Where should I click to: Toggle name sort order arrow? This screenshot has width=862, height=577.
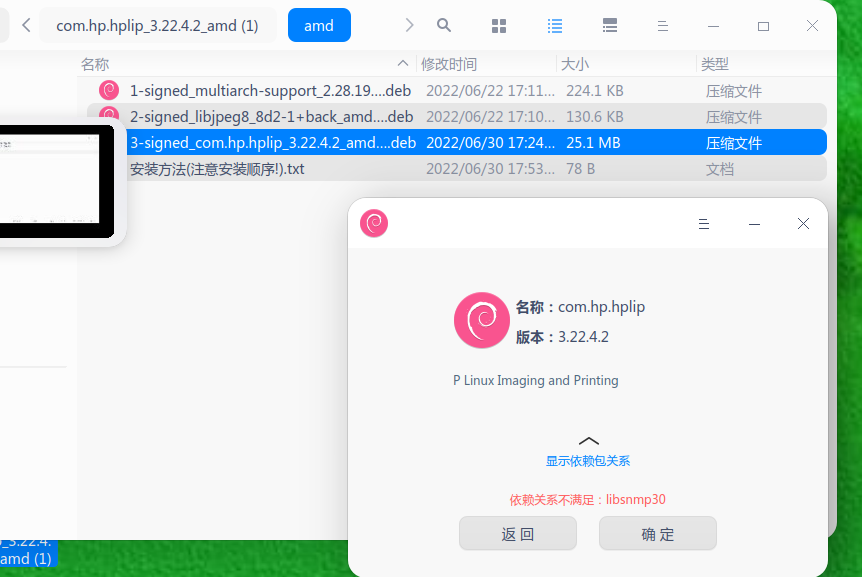pos(403,64)
